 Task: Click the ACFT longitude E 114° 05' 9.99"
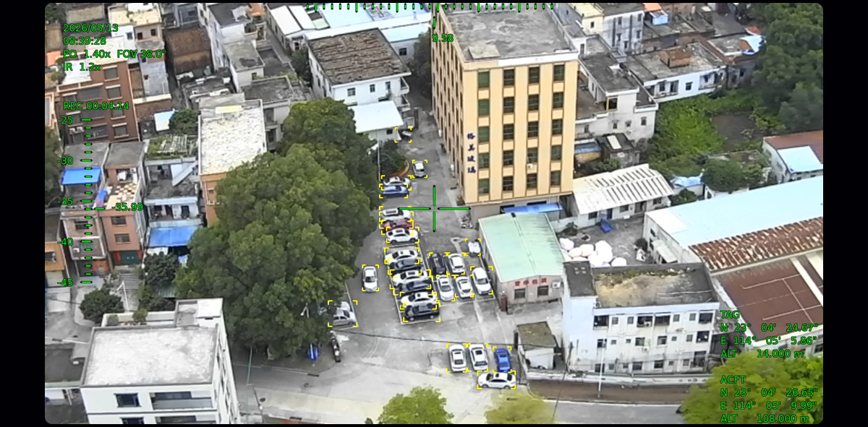768,405
